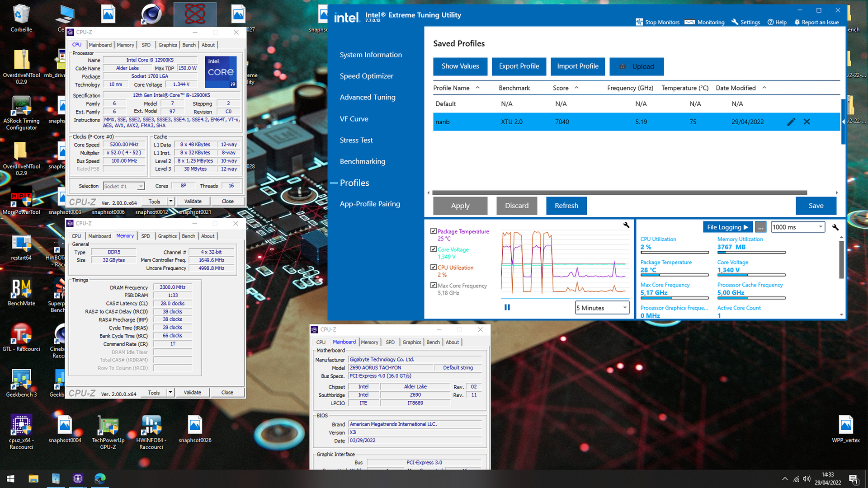Open the WPP_vertex desktop file
Image resolution: width=868 pixels, height=488 pixels.
[x=846, y=429]
